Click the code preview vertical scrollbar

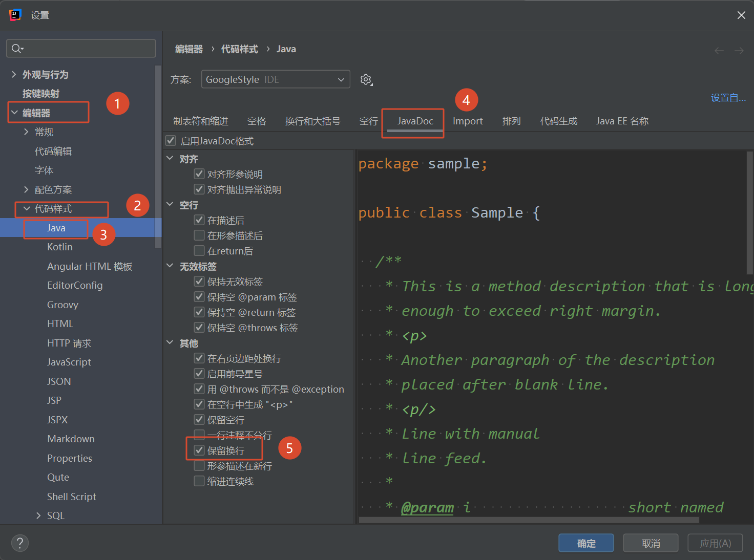click(750, 212)
